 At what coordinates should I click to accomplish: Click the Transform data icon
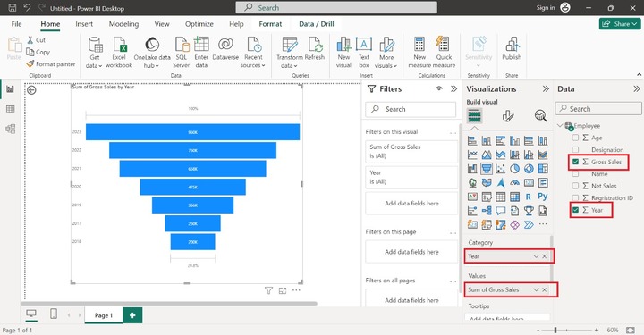coord(290,53)
